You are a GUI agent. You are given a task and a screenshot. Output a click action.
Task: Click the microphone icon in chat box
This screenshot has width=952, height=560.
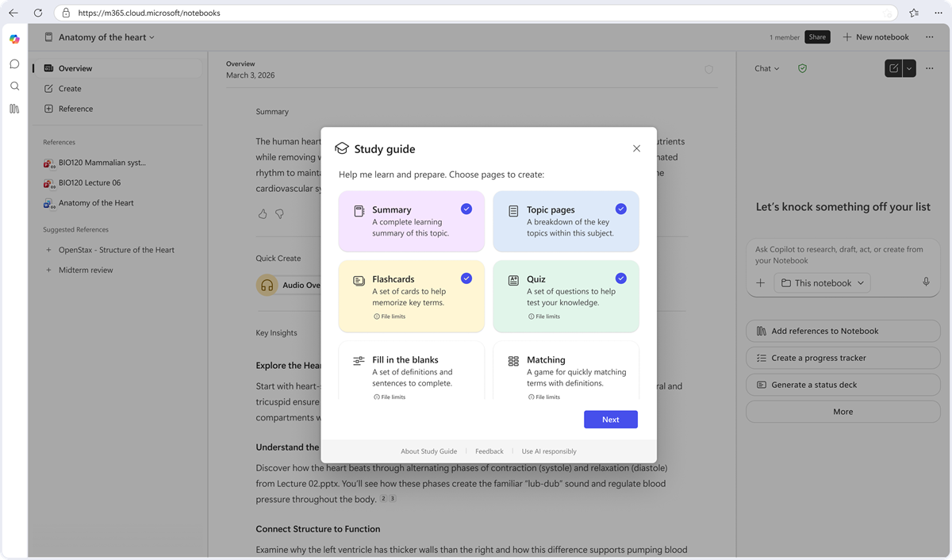926,282
